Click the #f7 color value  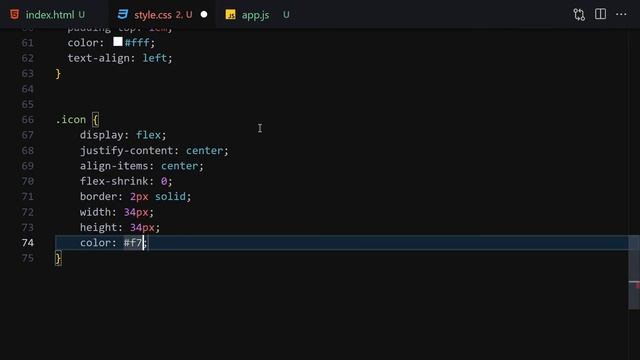[x=133, y=242]
